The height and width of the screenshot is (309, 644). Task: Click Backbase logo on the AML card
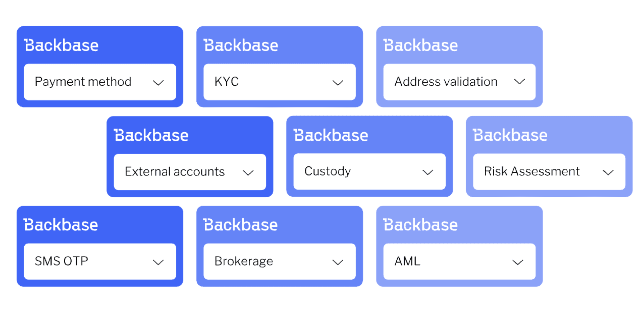point(421,225)
